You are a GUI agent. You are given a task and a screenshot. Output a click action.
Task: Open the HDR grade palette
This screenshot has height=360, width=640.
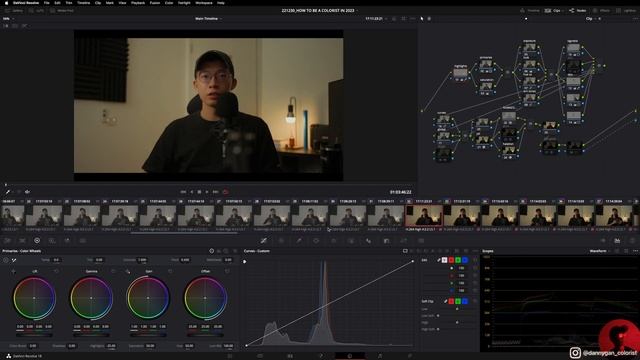[52, 241]
